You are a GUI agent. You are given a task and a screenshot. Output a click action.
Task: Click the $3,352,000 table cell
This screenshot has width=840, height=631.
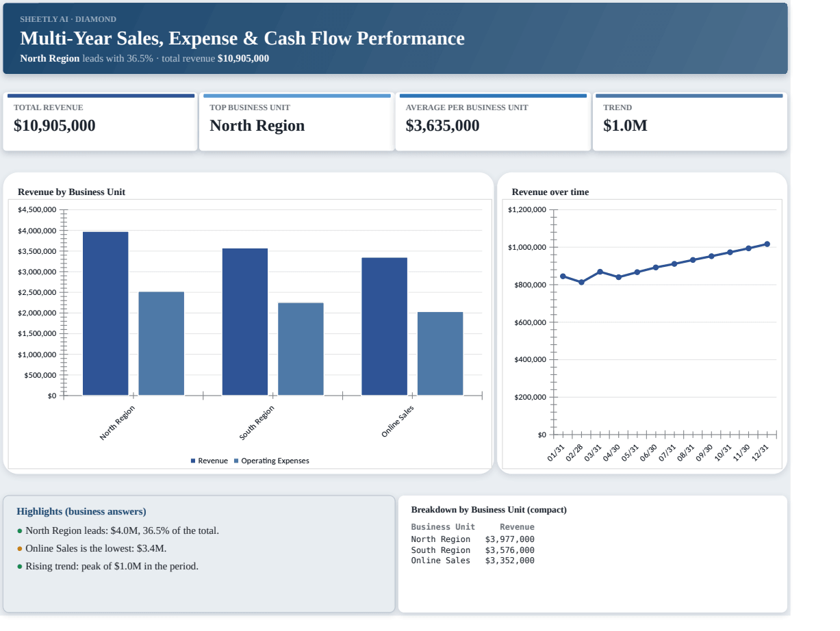[510, 561]
